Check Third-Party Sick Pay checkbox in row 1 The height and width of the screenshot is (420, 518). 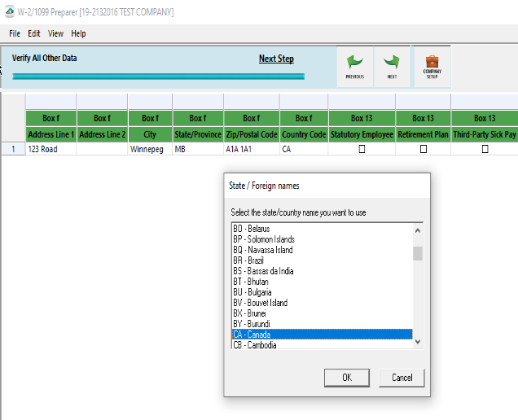485,150
